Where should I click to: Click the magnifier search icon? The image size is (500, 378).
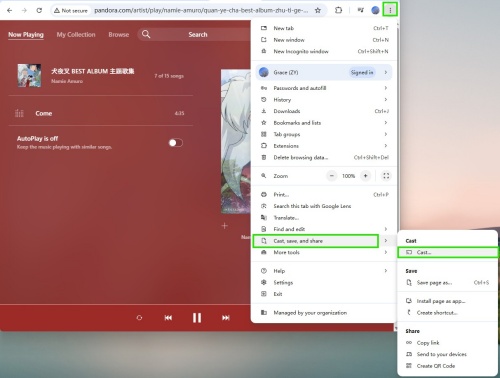146,34
